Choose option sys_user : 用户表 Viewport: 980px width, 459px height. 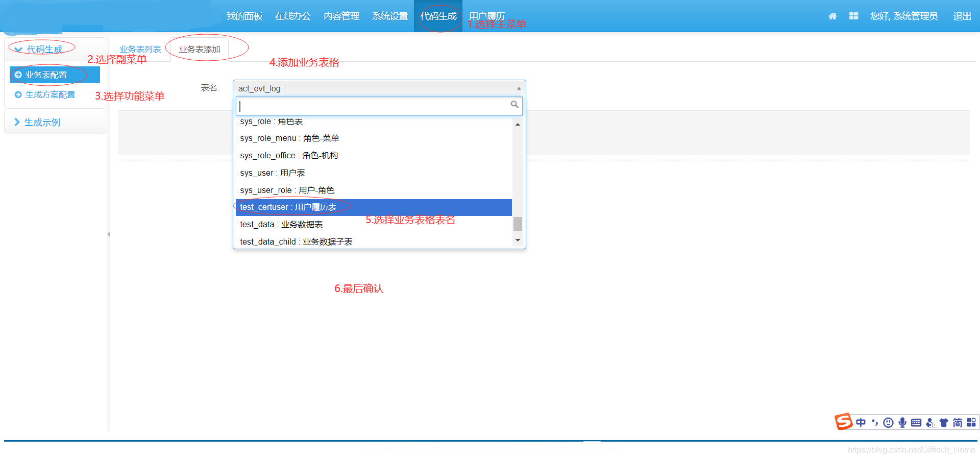point(374,173)
